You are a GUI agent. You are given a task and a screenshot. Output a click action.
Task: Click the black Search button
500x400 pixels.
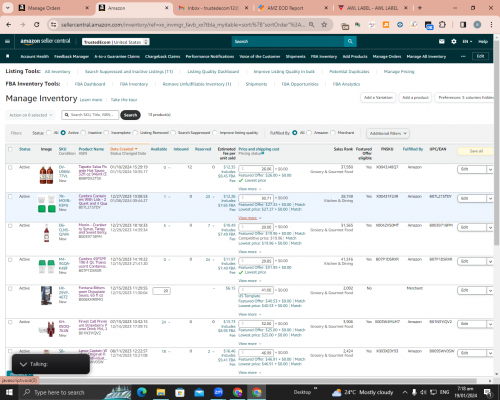click(130, 115)
